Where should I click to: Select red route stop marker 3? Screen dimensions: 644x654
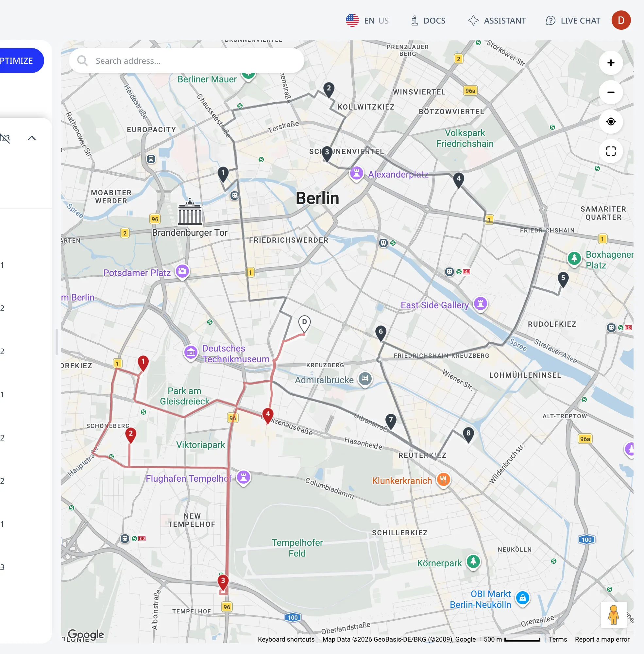(223, 583)
